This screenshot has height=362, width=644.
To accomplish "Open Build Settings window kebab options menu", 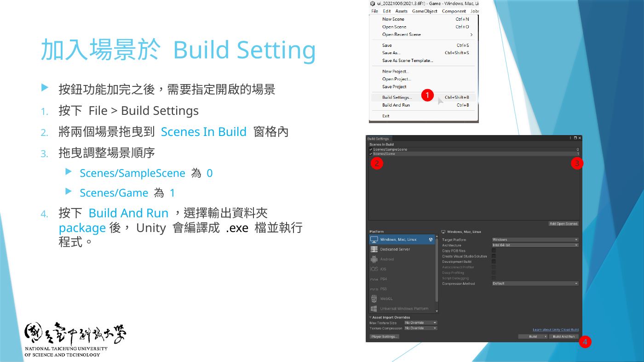I will point(570,138).
